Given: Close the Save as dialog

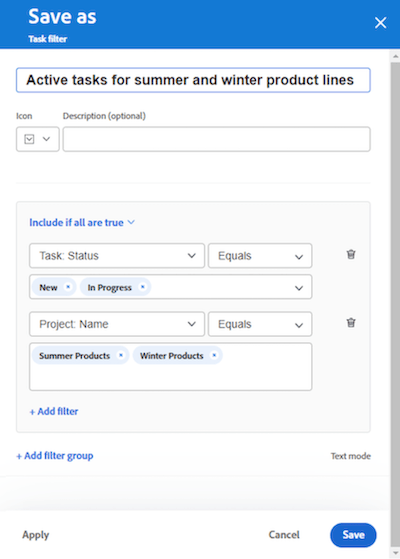Looking at the screenshot, I should coord(380,23).
